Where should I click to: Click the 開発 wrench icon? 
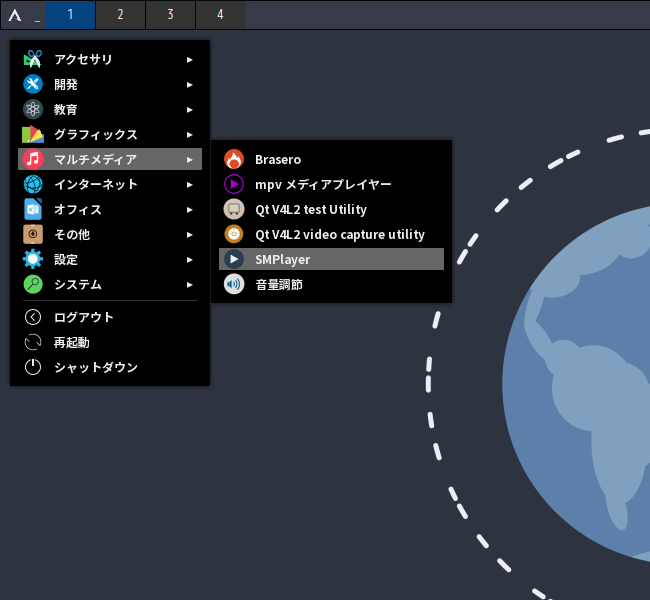click(33, 84)
